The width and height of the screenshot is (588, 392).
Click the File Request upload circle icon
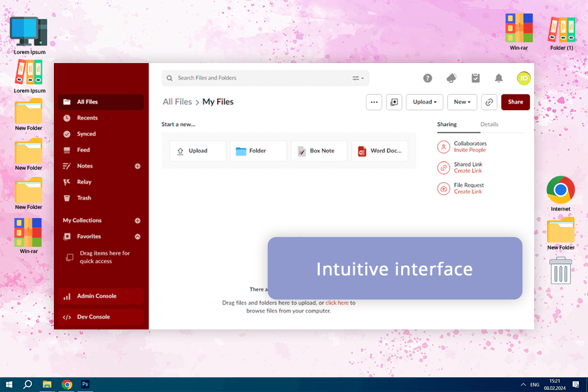[x=443, y=188]
